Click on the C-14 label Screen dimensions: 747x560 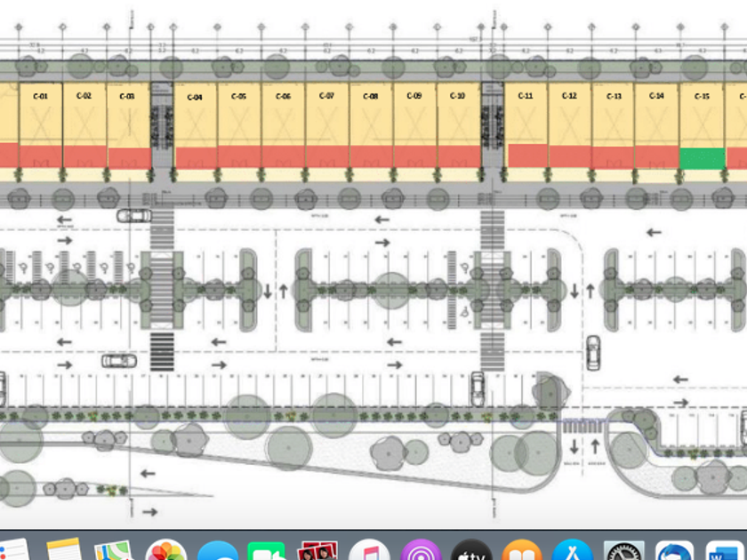click(x=657, y=96)
